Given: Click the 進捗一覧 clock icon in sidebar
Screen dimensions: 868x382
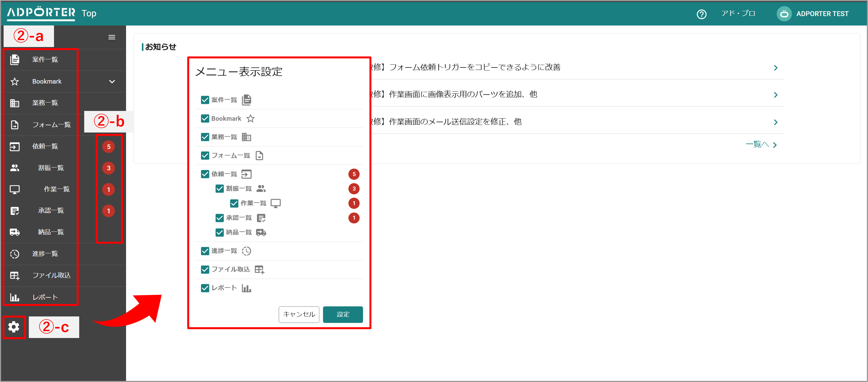Looking at the screenshot, I should point(14,254).
